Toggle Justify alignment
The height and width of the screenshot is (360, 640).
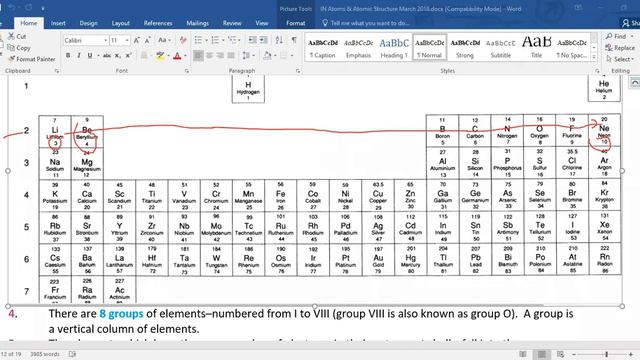tap(231, 56)
